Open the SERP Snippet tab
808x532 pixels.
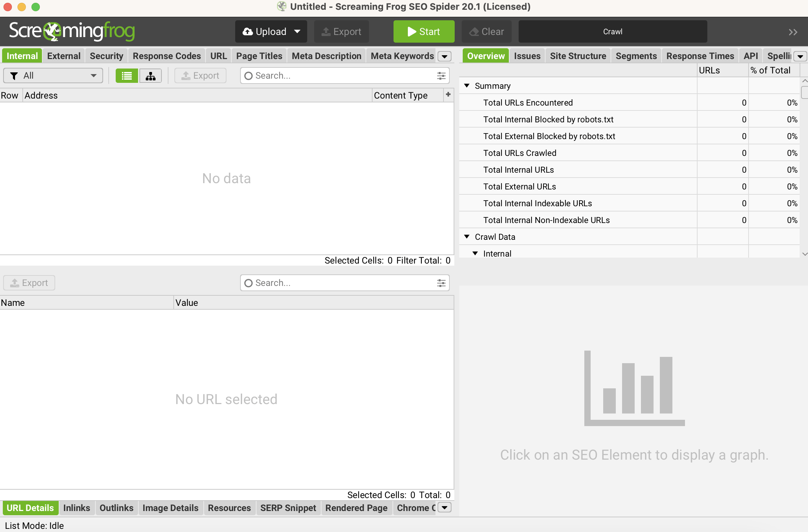point(288,508)
